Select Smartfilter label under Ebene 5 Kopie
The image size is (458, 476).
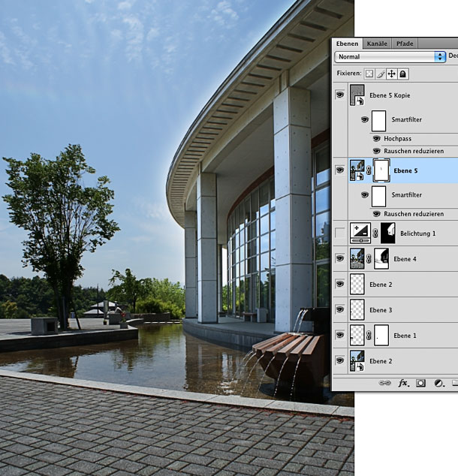pos(407,119)
